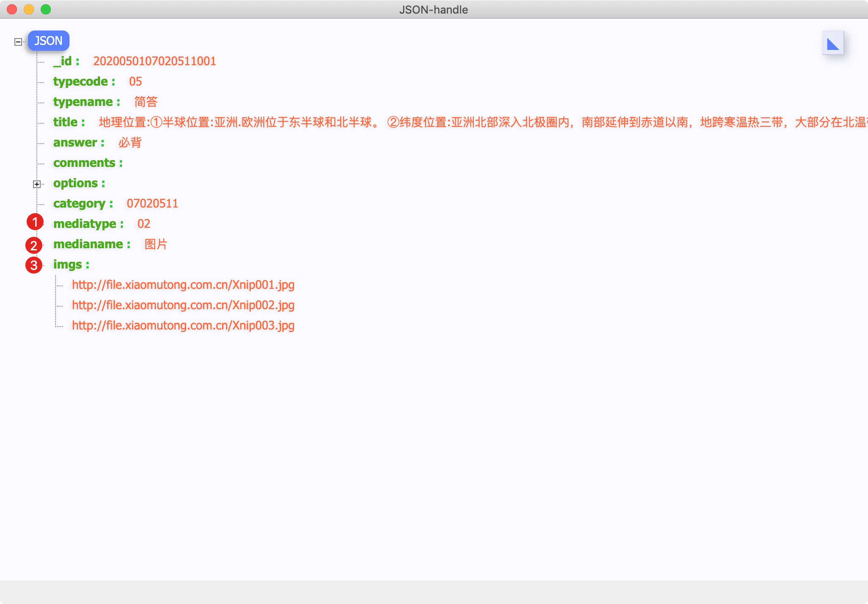Click the yellow minimize window button
Screen dimensions: 868x604
pos(29,9)
